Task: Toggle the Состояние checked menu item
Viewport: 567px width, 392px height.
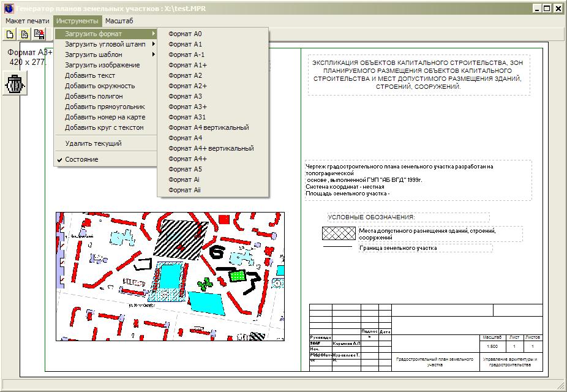Action: tap(81, 159)
